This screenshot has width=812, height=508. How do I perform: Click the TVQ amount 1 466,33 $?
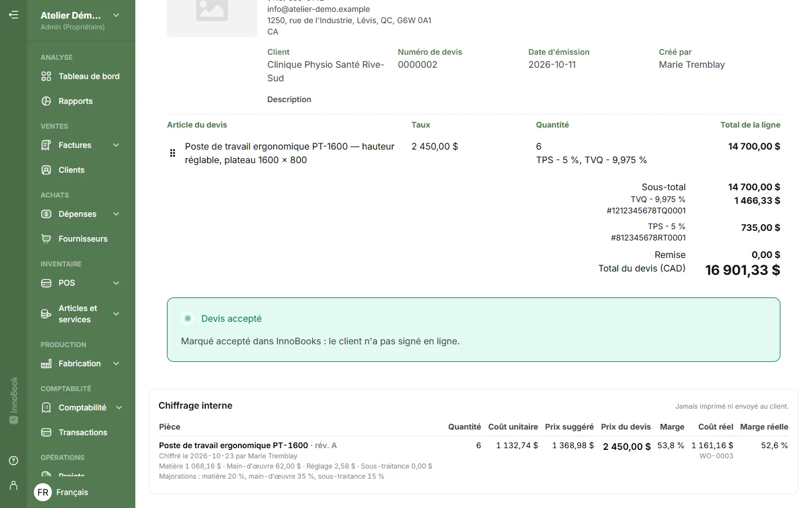point(757,200)
